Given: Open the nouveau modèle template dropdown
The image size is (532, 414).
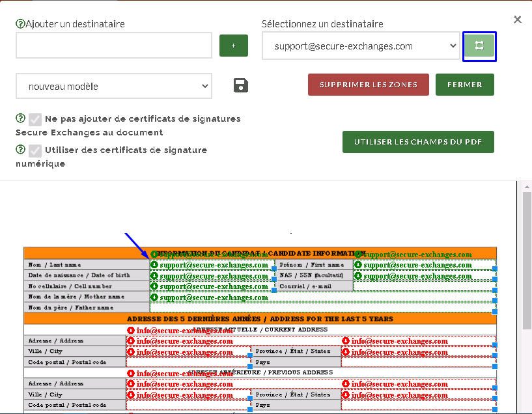Looking at the screenshot, I should 114,86.
